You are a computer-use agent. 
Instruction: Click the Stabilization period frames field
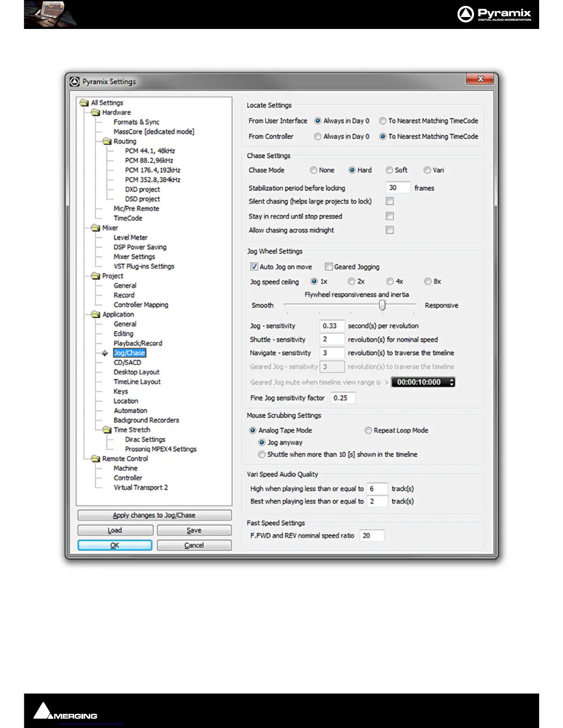pos(398,188)
